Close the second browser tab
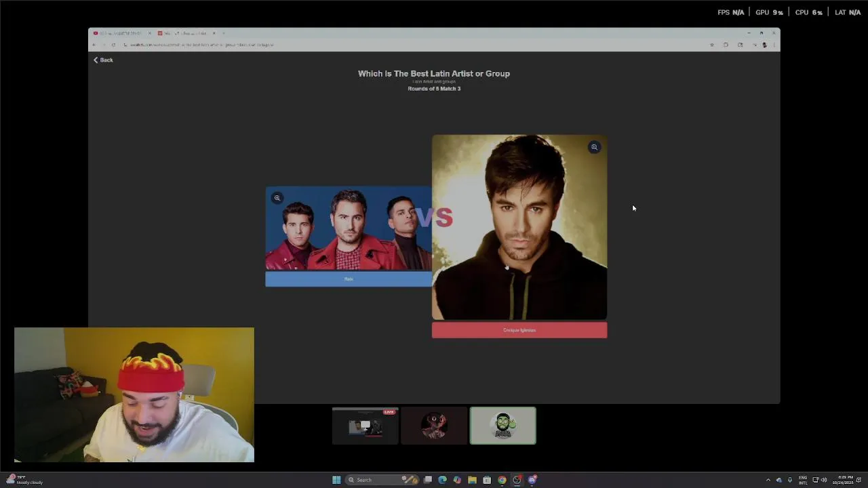The image size is (868, 488). [x=214, y=33]
